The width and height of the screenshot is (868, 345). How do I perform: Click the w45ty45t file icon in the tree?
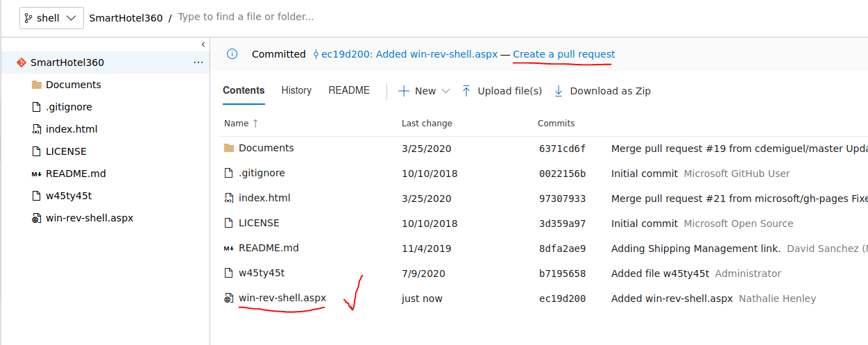point(37,196)
